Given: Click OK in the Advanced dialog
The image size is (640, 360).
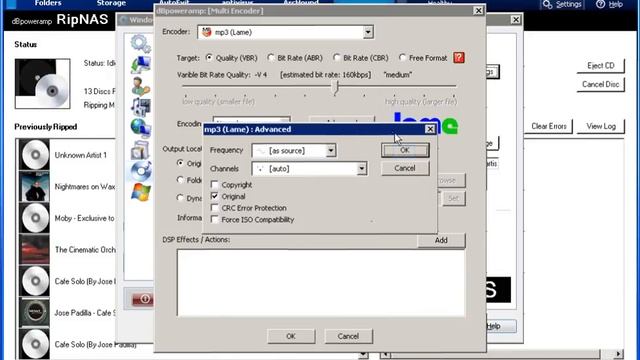Looking at the screenshot, I should point(405,150).
